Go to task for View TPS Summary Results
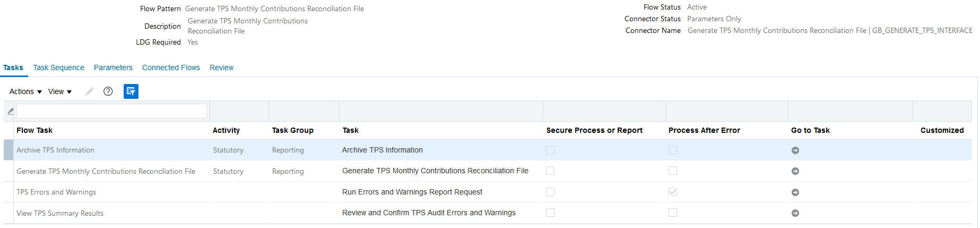The image size is (980, 228). click(x=795, y=213)
